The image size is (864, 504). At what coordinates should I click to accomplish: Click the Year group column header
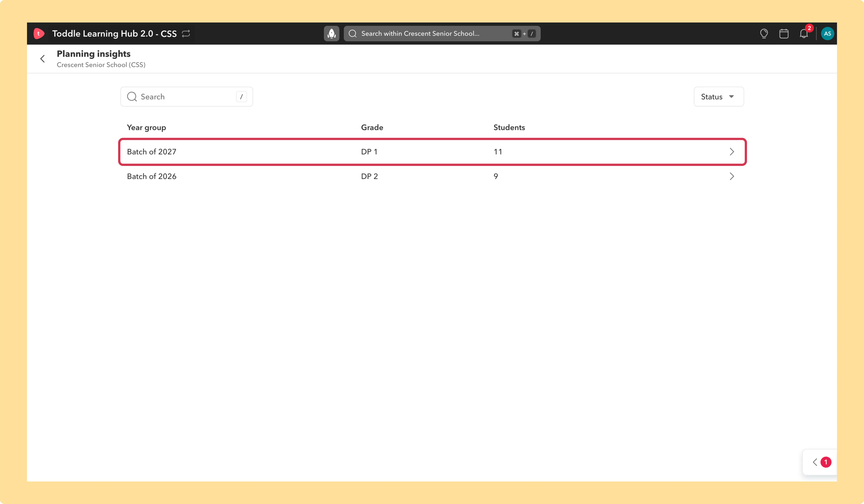click(x=146, y=128)
